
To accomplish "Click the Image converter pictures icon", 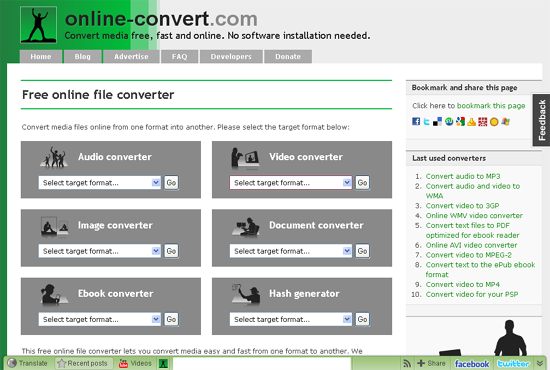I will point(54,226).
